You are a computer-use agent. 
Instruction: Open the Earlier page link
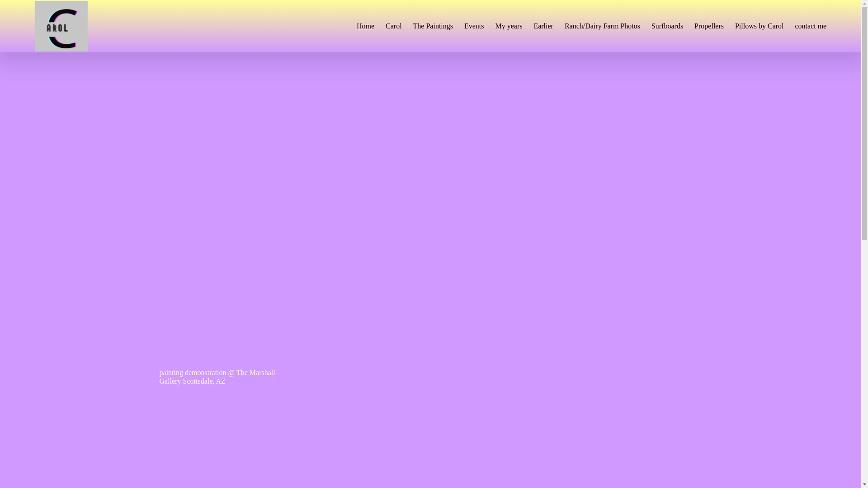click(542, 26)
